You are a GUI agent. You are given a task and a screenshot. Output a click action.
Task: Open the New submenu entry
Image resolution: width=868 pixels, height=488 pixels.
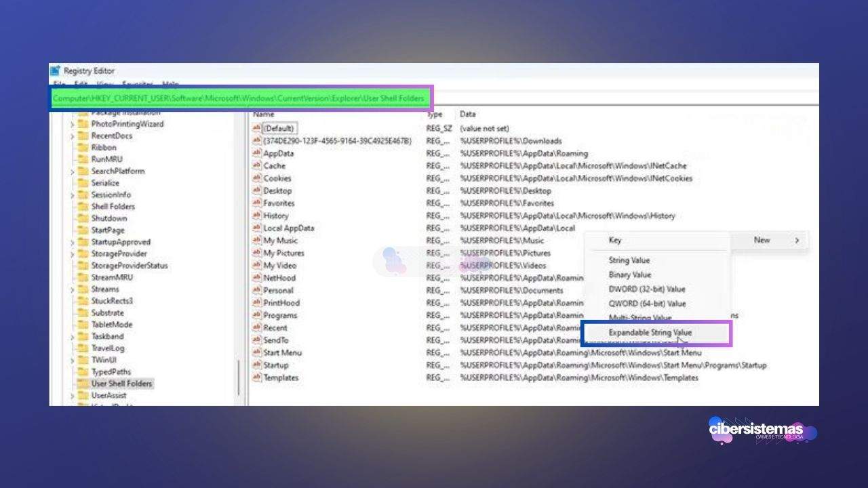coord(768,240)
